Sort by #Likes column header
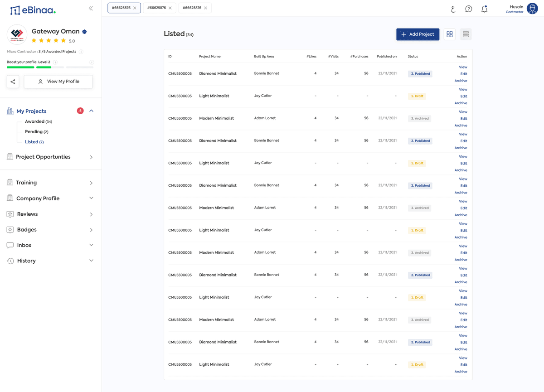 (x=311, y=57)
